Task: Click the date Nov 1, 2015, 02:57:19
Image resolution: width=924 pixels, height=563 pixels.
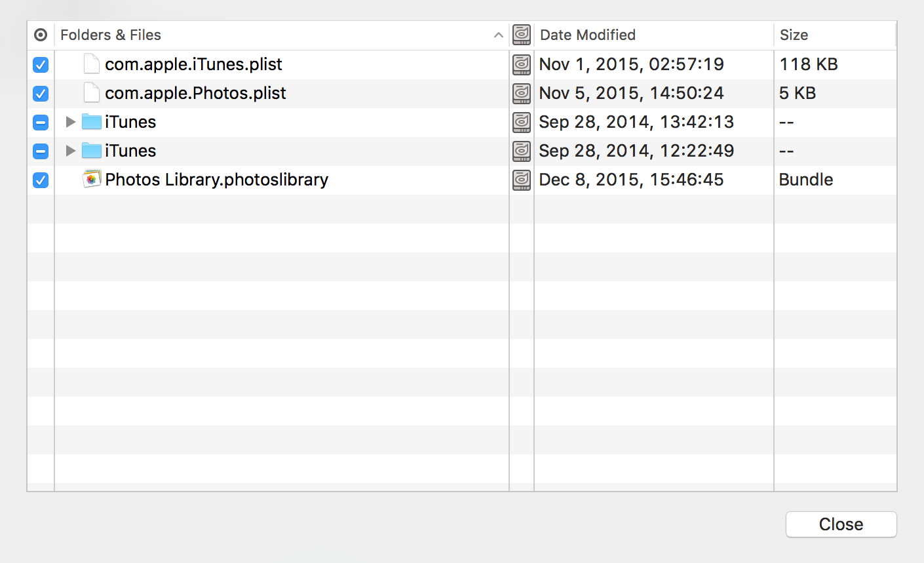Action: click(x=631, y=64)
